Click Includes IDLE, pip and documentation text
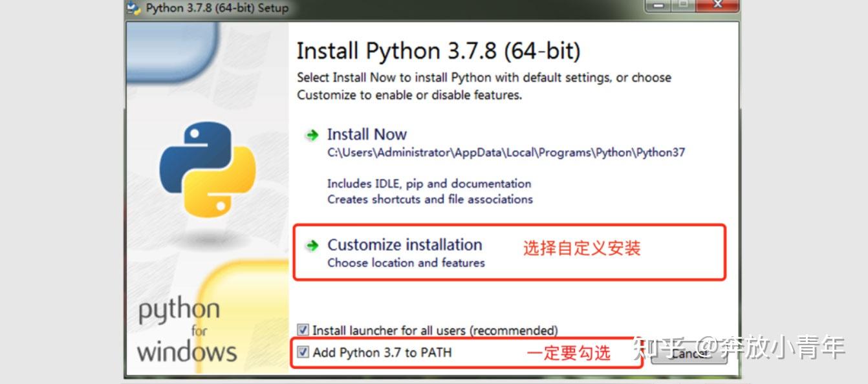Viewport: 868px width, 384px height. click(x=429, y=184)
